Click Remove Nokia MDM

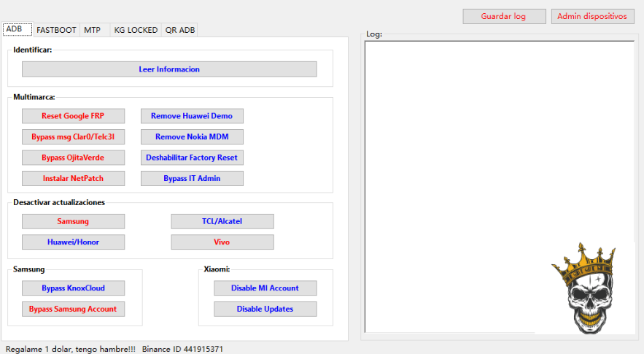192,137
